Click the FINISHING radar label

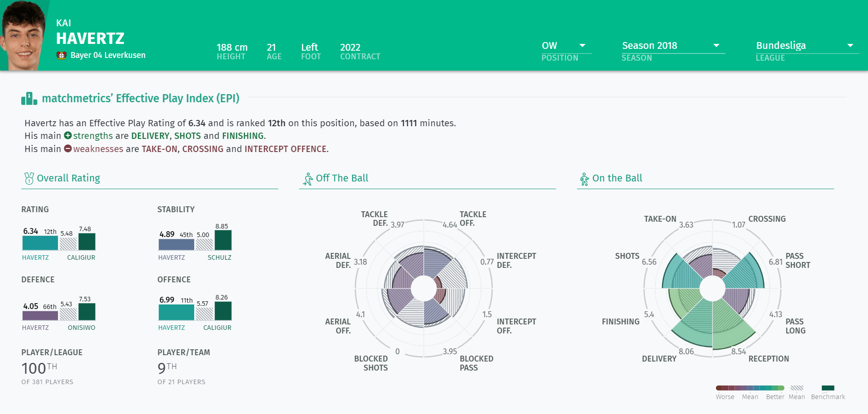pos(620,322)
